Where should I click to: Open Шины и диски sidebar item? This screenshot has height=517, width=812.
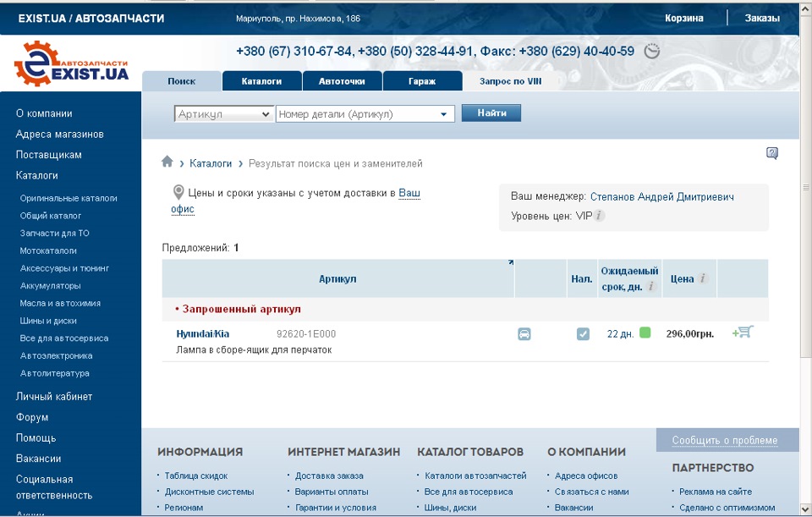click(x=48, y=321)
